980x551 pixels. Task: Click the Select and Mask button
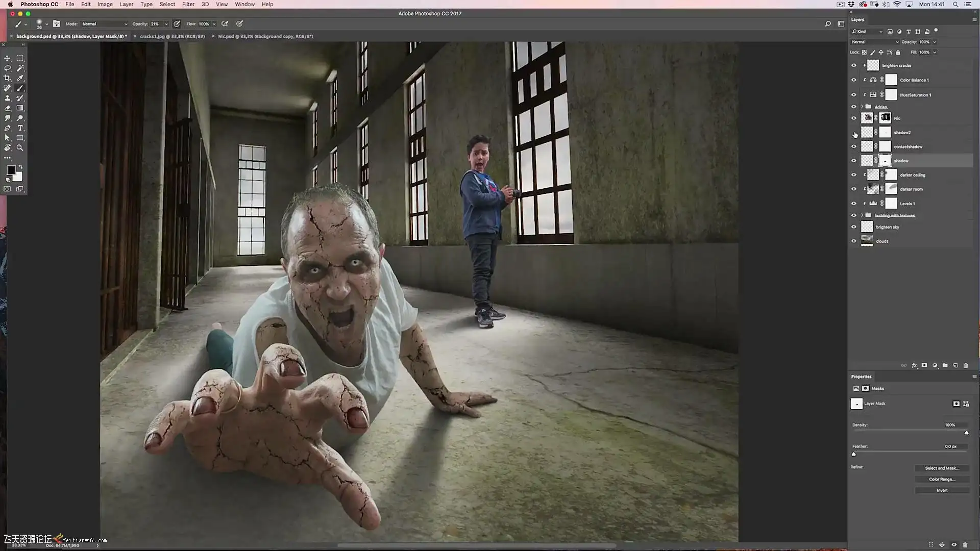(x=942, y=468)
